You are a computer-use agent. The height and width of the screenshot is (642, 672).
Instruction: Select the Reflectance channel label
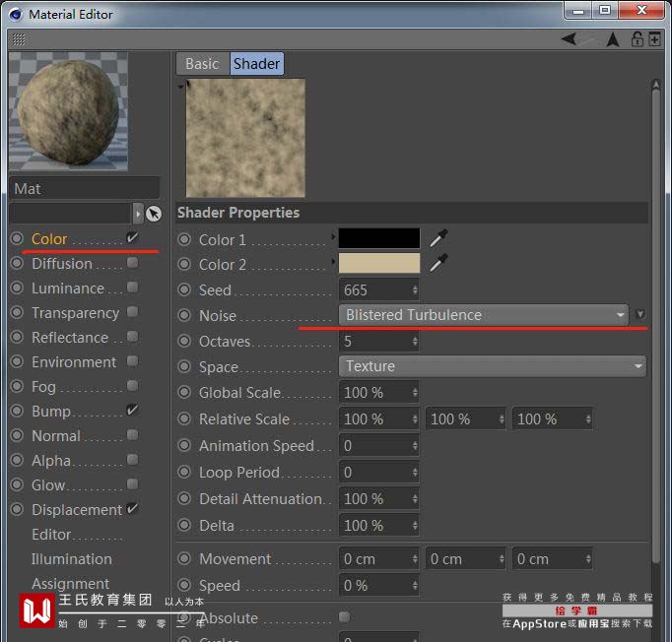pyautogui.click(x=70, y=338)
